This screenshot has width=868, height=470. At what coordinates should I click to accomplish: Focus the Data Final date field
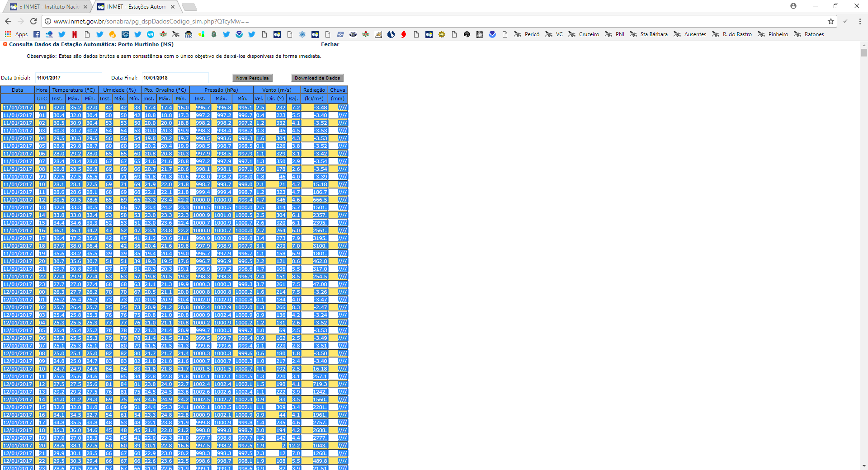[x=175, y=78]
